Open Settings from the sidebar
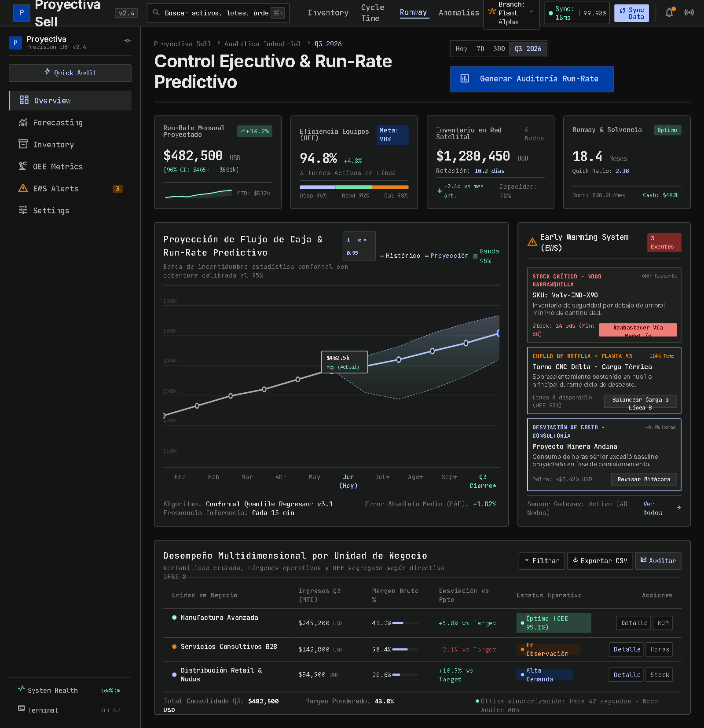Image resolution: width=704 pixels, height=728 pixels. pyautogui.click(x=70, y=211)
